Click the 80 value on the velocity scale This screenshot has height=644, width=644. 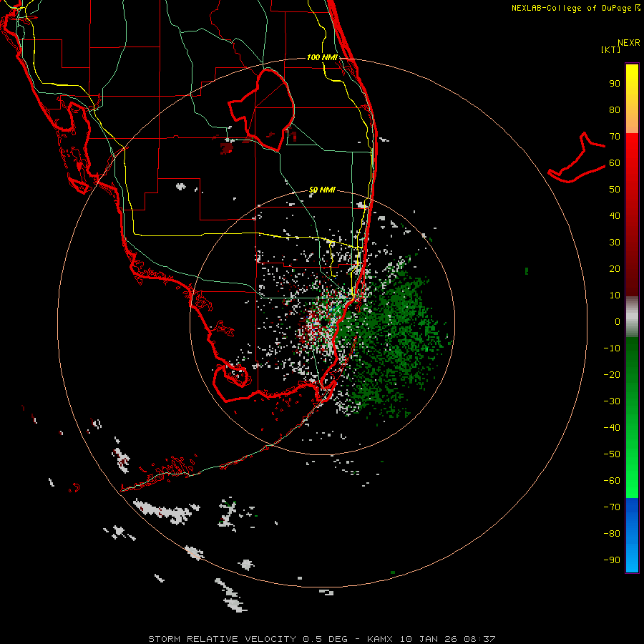pos(615,109)
